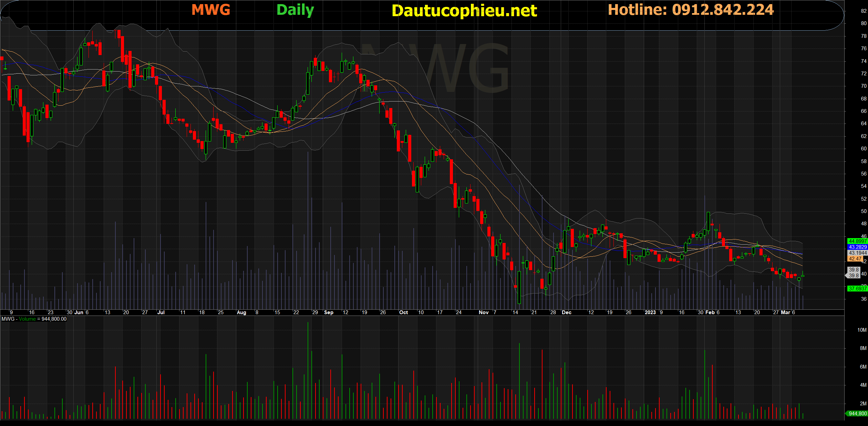
Task: Click the 10M tick on volume scale
Action: (862, 330)
